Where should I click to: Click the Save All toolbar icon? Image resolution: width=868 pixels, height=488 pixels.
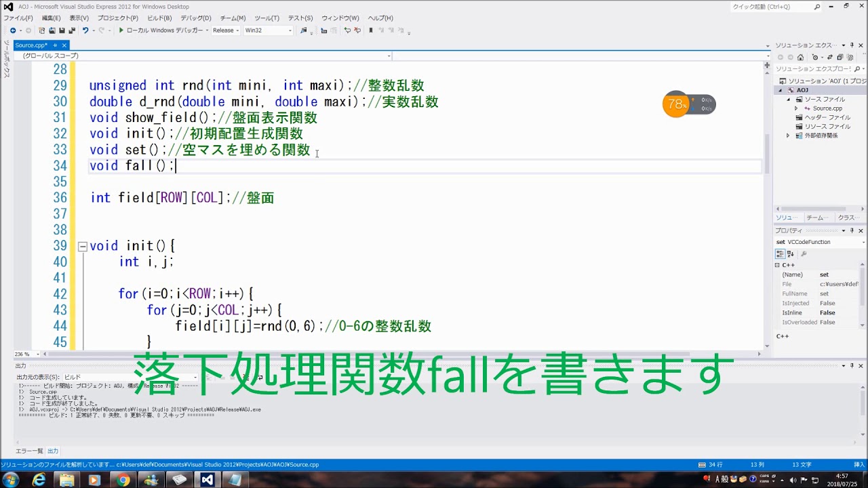(x=71, y=30)
